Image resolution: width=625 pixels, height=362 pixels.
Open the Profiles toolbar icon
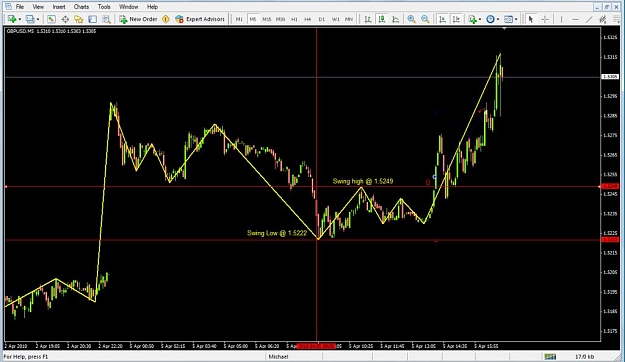[x=30, y=19]
